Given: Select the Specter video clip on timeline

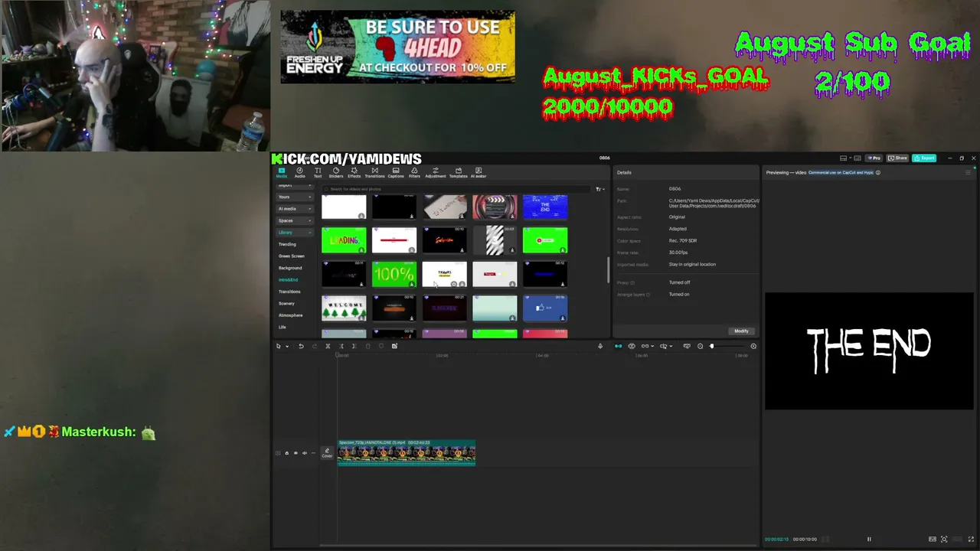Looking at the screenshot, I should 407,452.
